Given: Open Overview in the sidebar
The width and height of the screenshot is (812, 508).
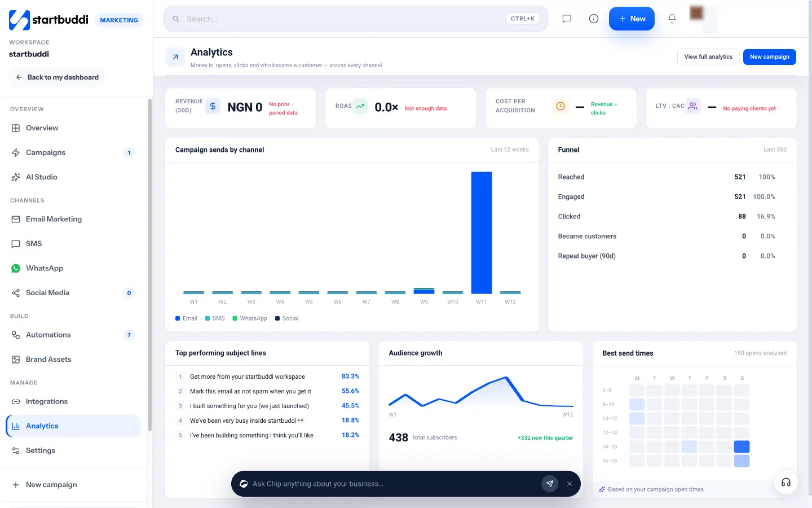Looking at the screenshot, I should pyautogui.click(x=73, y=128).
